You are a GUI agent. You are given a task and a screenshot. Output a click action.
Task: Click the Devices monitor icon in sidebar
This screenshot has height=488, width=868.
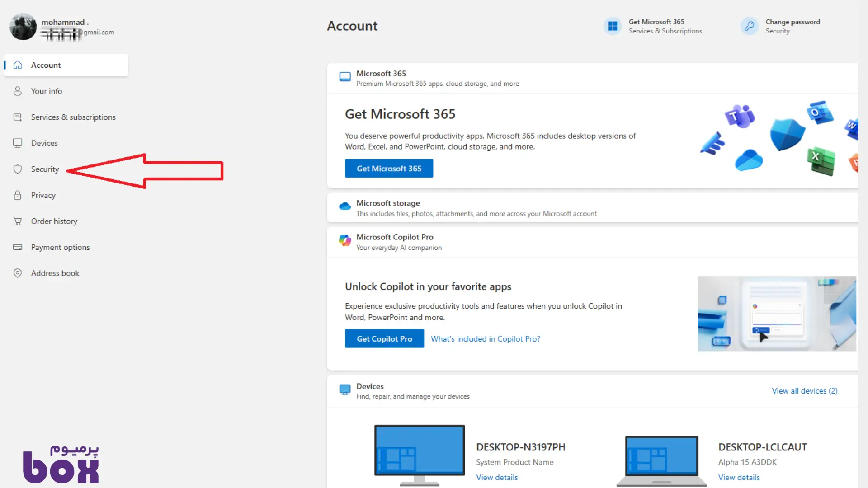click(x=18, y=143)
